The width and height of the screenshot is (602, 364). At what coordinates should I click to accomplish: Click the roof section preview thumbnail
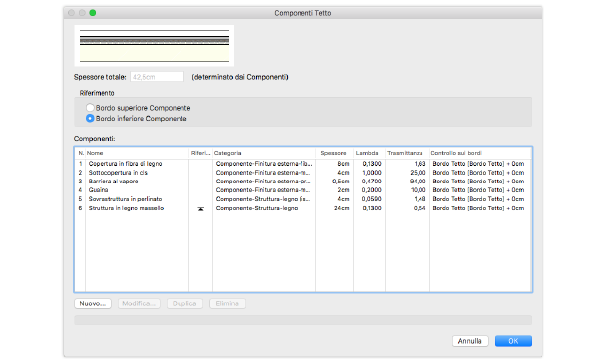click(155, 46)
